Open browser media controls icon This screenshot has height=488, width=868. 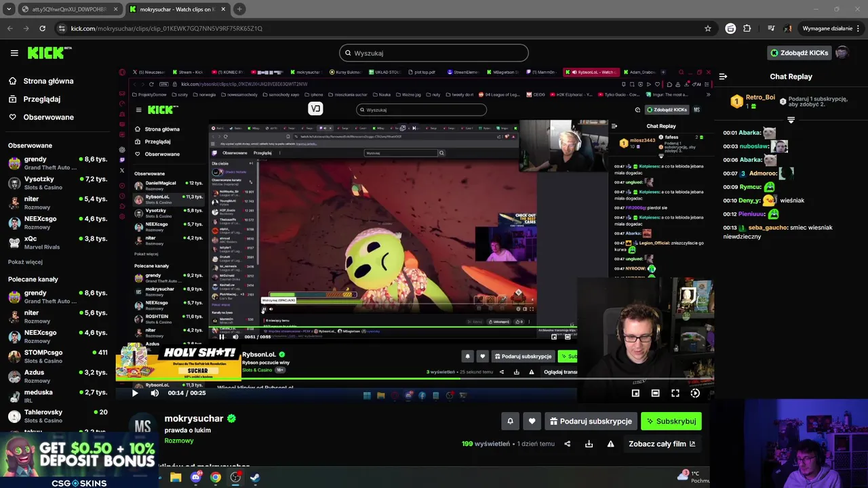pyautogui.click(x=771, y=28)
